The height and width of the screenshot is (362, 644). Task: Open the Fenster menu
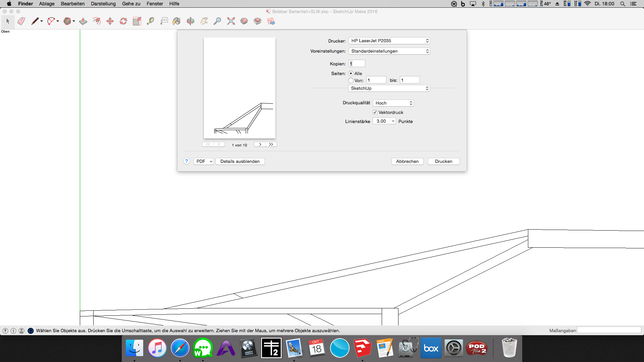tap(155, 4)
